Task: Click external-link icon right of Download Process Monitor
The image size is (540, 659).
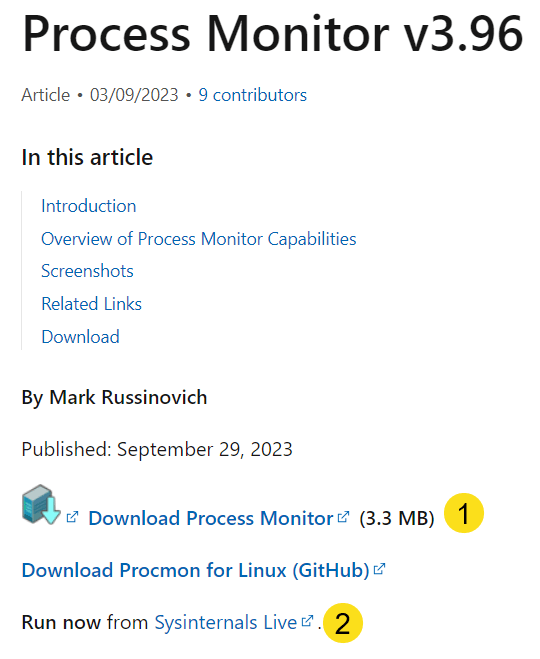Action: point(343,517)
